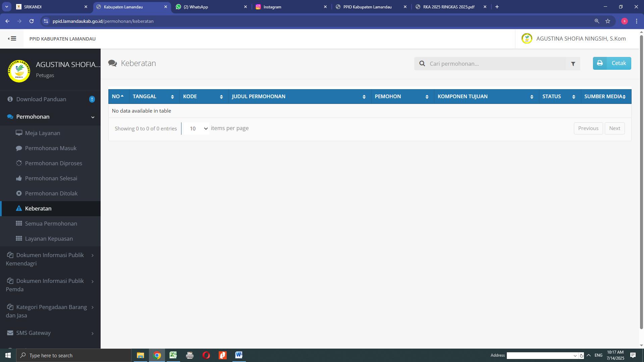This screenshot has width=644, height=362.
Task: Open Permohonan Ditolak in sidebar
Action: (x=51, y=193)
